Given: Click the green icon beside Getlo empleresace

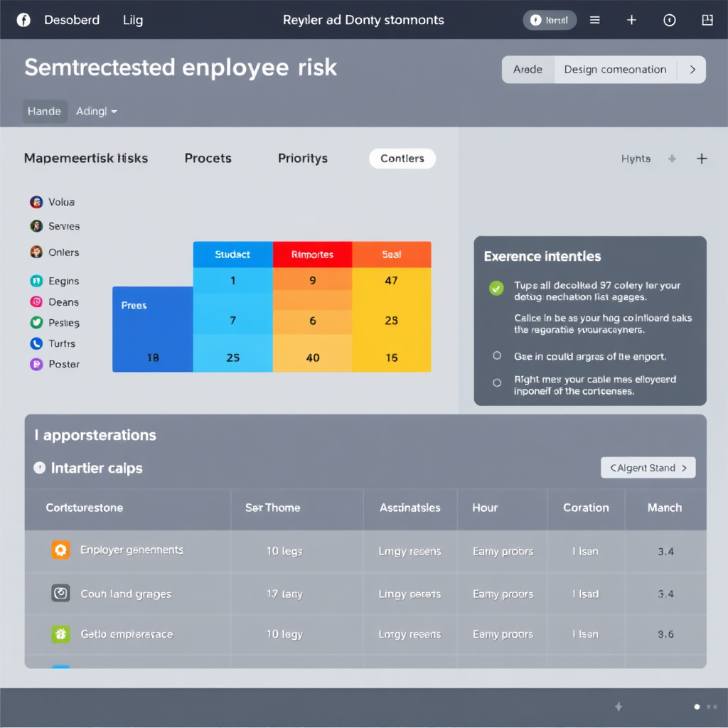Looking at the screenshot, I should pos(60,634).
